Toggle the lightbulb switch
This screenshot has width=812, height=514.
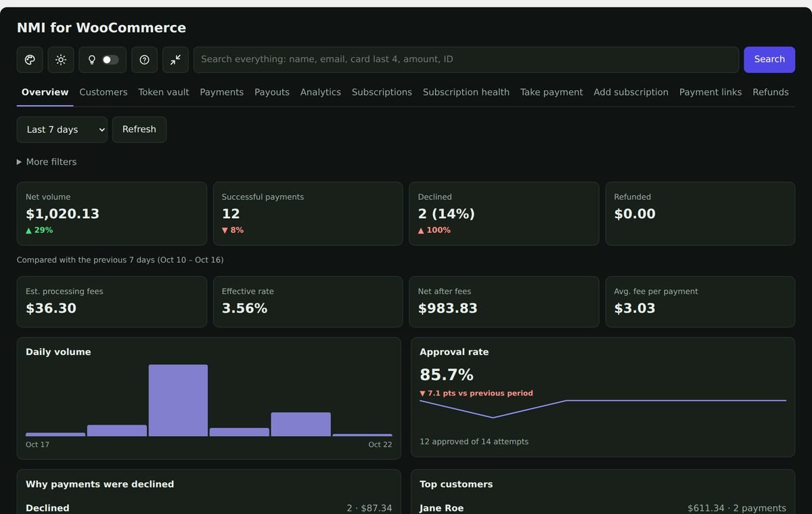coord(110,60)
